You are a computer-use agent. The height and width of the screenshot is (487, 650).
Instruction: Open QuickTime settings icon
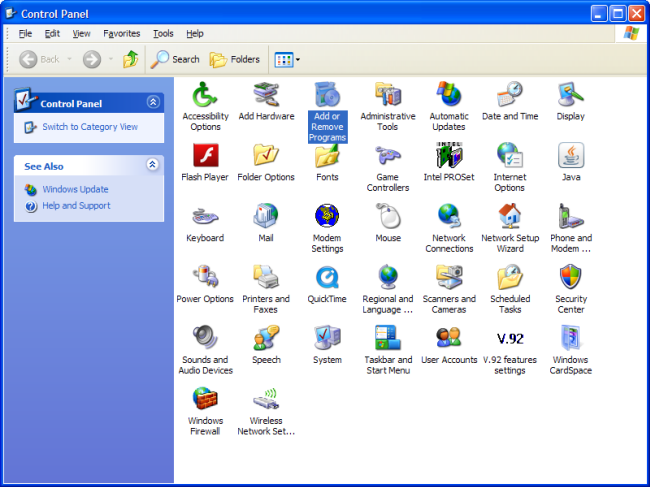pos(327,284)
